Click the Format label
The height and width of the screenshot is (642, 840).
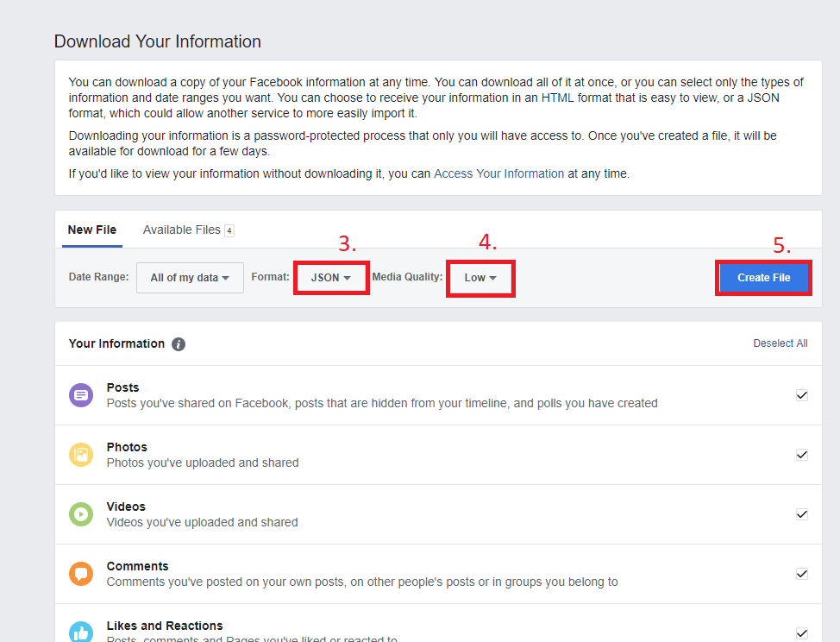pyautogui.click(x=270, y=276)
